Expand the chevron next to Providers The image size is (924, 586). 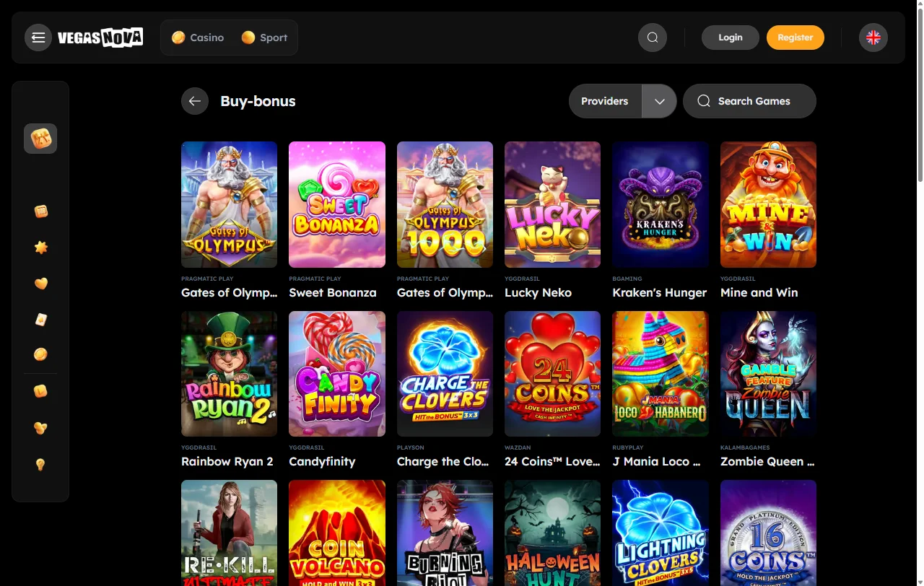coord(659,101)
